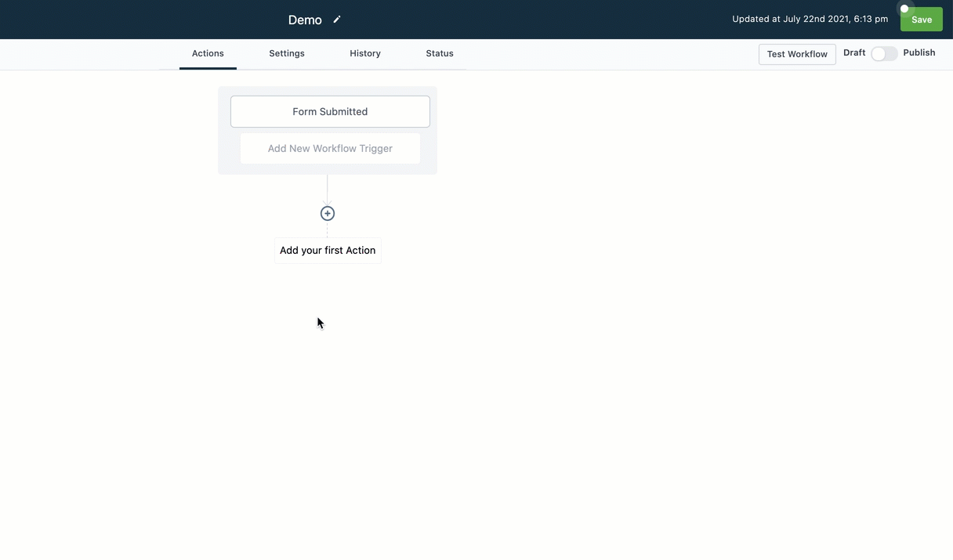Click the plus circle to add a step
This screenshot has width=953, height=560.
point(328,213)
